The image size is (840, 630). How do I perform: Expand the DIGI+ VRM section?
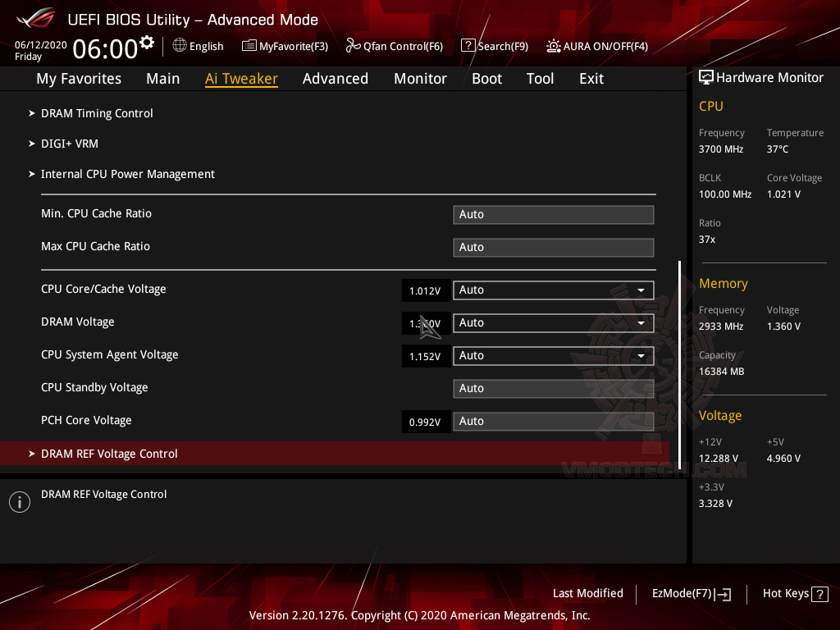70,143
